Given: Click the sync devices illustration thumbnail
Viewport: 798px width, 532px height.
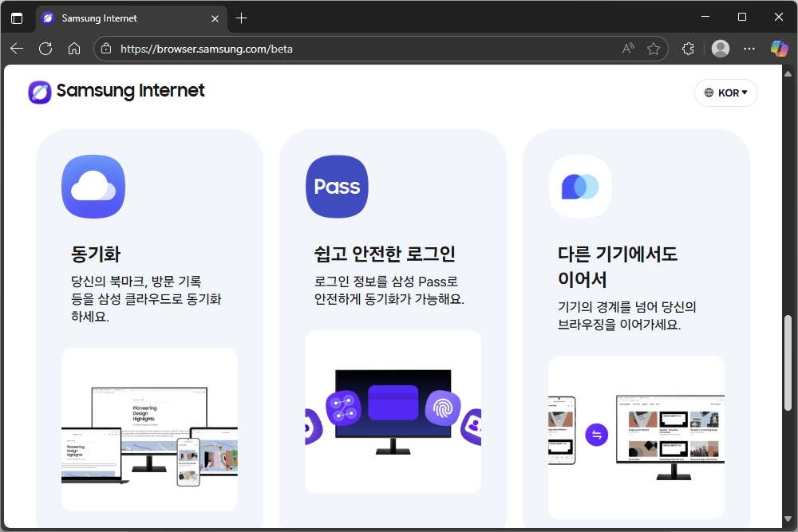Looking at the screenshot, I should click(x=150, y=430).
